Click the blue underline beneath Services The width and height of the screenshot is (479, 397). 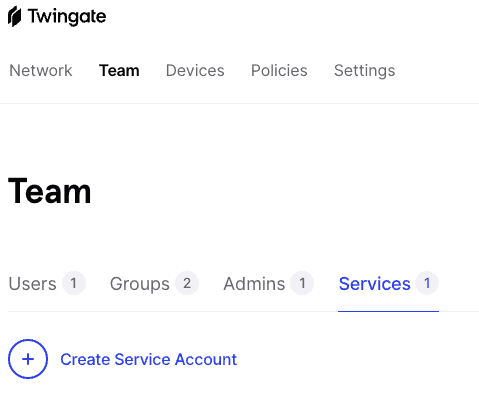click(x=388, y=311)
